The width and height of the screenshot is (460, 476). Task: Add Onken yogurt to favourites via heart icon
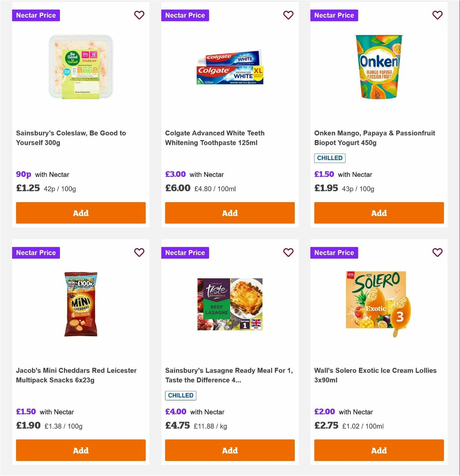(x=437, y=15)
